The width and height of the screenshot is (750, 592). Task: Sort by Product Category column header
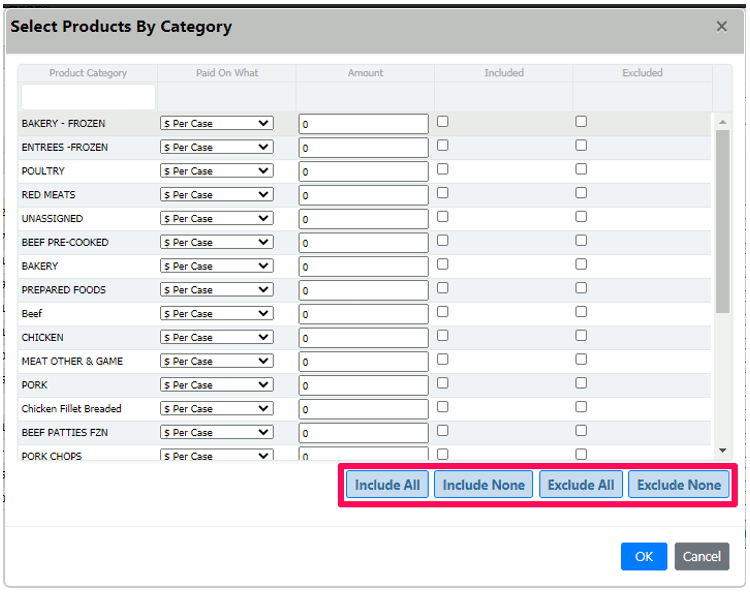point(88,73)
